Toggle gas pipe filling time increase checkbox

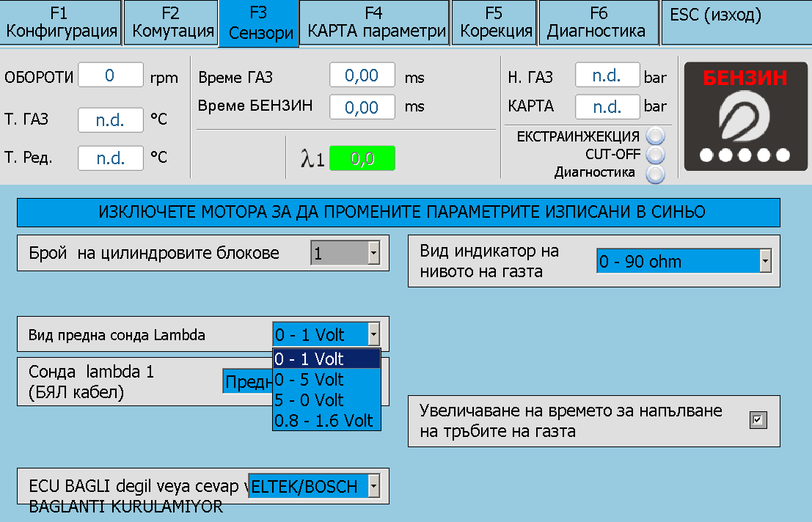point(758,420)
